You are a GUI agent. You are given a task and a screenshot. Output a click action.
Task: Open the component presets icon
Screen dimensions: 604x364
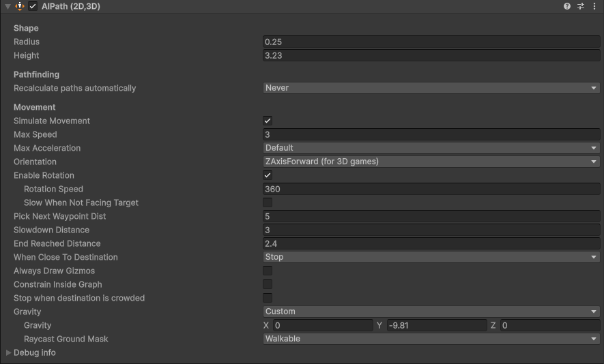pyautogui.click(x=581, y=6)
